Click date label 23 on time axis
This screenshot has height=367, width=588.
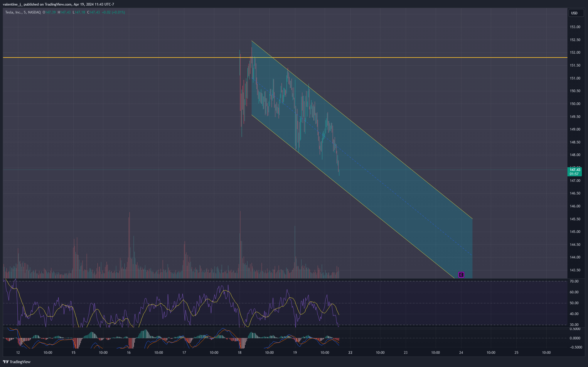coord(406,353)
